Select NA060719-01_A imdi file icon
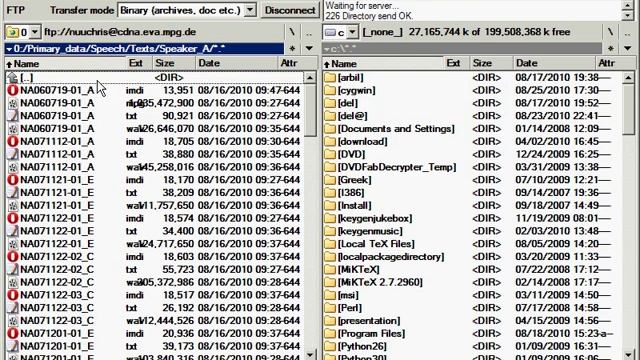Image resolution: width=640 pixels, height=360 pixels. tap(13, 90)
